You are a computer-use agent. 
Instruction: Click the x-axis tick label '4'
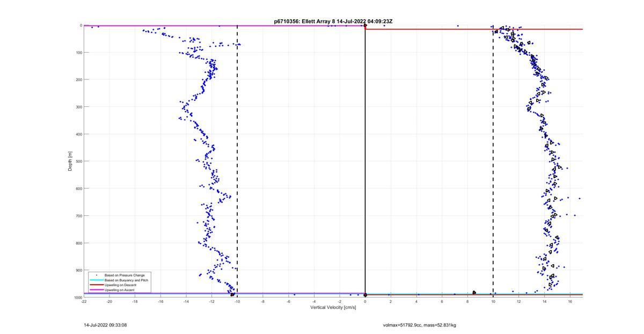416,302
